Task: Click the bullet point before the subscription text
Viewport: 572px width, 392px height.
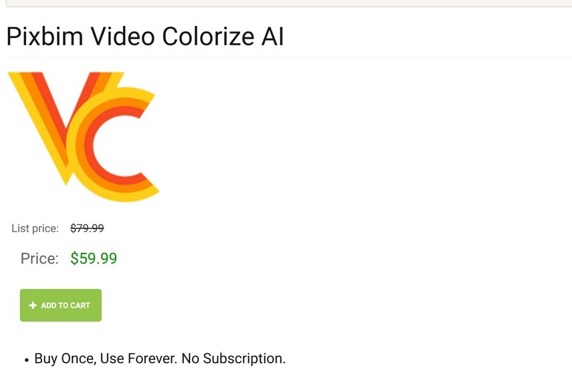Action: point(25,360)
